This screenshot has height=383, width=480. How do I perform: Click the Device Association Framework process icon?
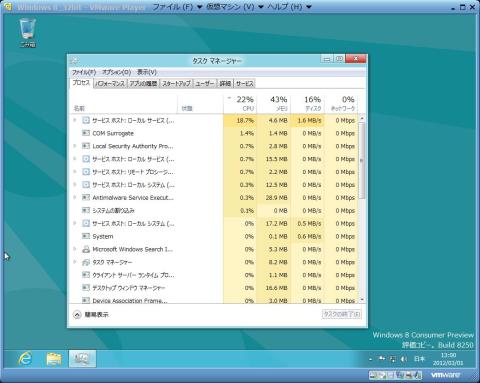pos(86,300)
